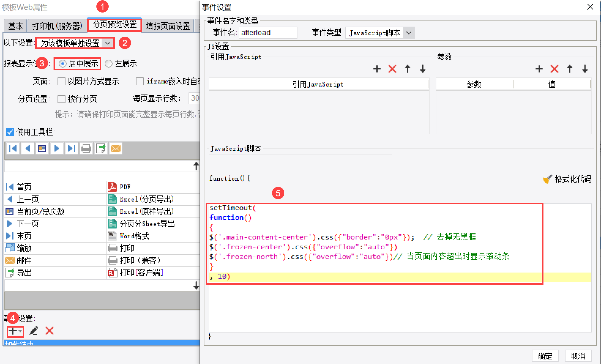Click the printer icon in toolbar preview
This screenshot has height=364, width=601.
(x=86, y=149)
